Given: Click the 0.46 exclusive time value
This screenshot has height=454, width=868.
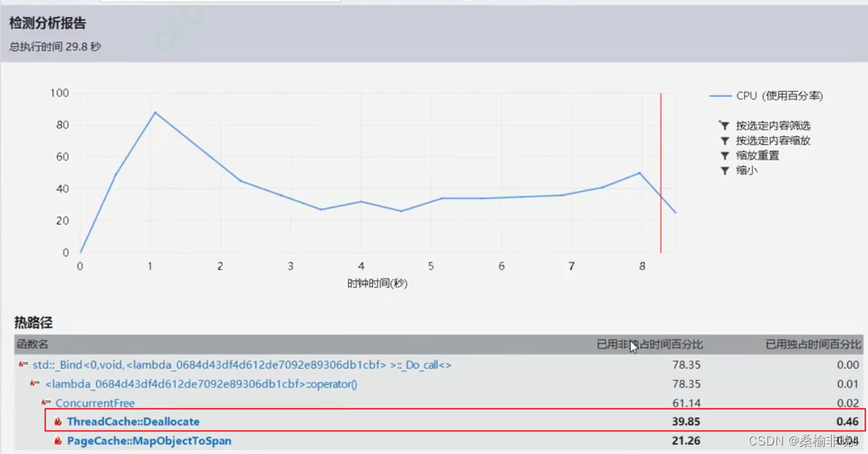Looking at the screenshot, I should 847,422.
